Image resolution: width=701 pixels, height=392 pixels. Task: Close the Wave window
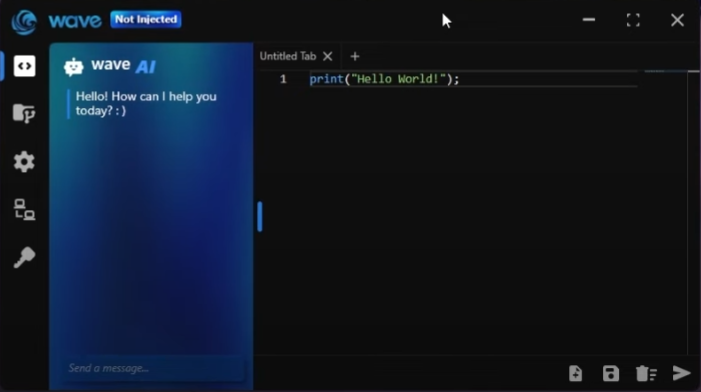[x=677, y=20]
